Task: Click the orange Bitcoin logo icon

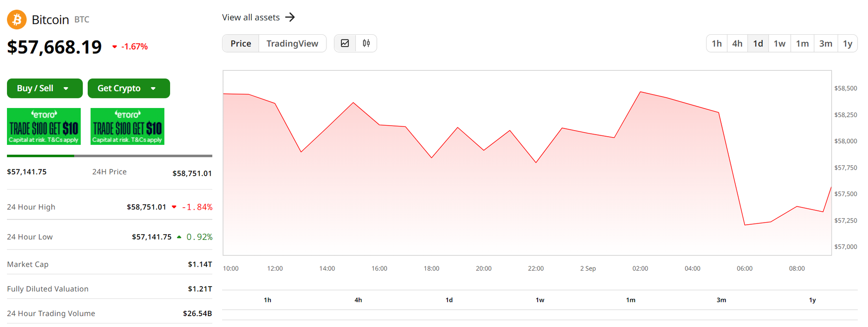Action: [x=17, y=20]
